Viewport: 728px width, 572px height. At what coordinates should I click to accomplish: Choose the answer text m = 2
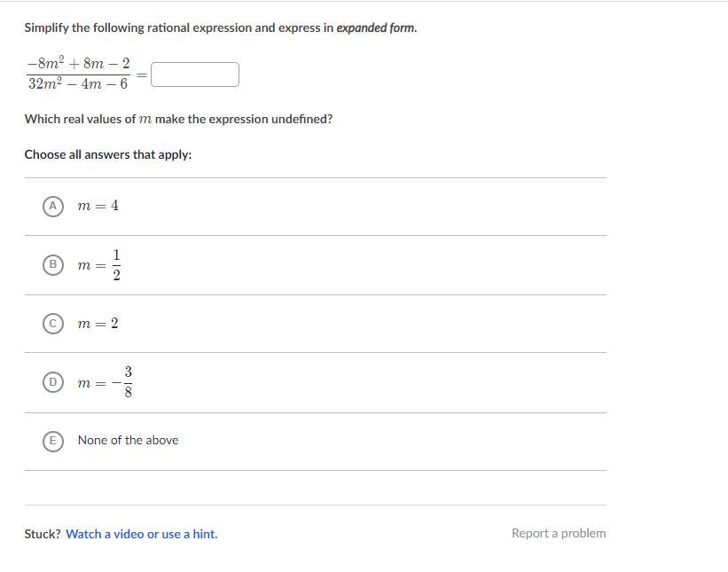click(x=98, y=323)
